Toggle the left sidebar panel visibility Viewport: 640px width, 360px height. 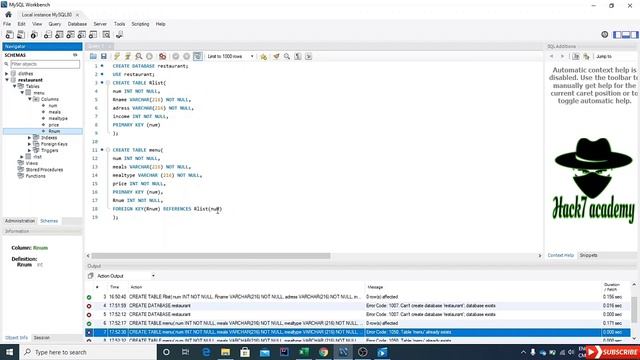[617, 35]
